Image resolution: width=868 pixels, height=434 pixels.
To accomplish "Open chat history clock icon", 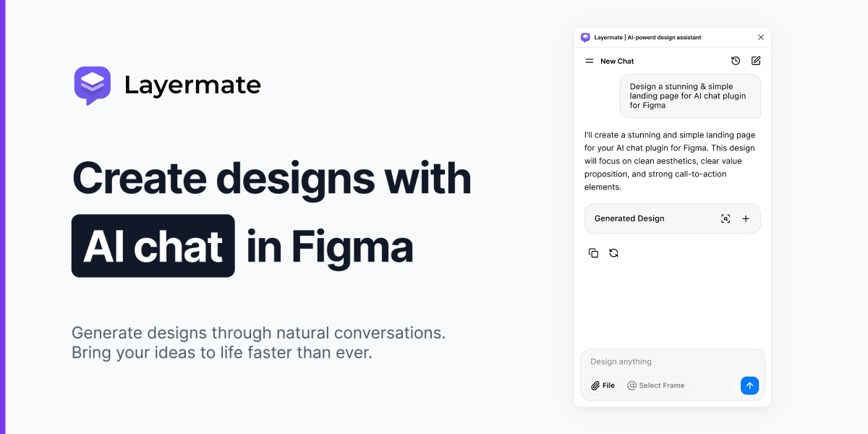I will (736, 61).
